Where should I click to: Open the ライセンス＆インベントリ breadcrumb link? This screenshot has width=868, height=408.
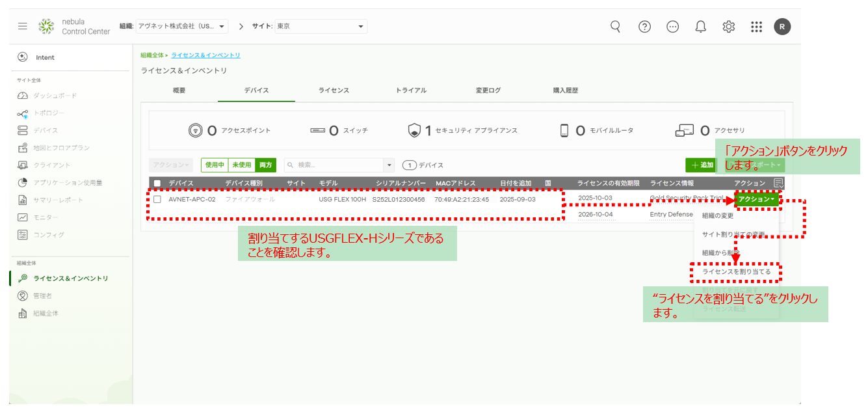pyautogui.click(x=205, y=55)
